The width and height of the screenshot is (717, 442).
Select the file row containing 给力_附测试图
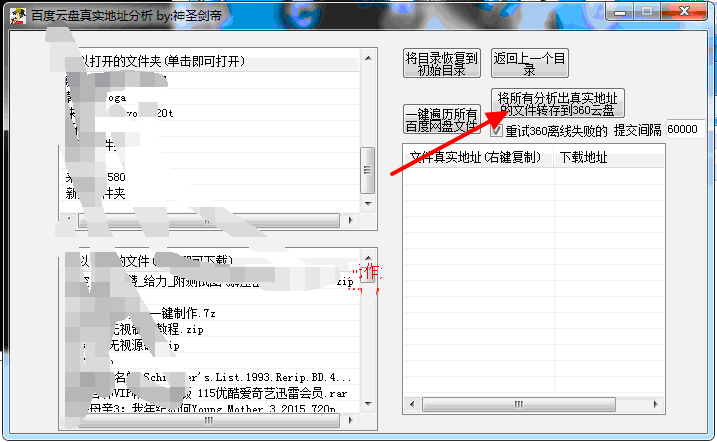click(209, 281)
